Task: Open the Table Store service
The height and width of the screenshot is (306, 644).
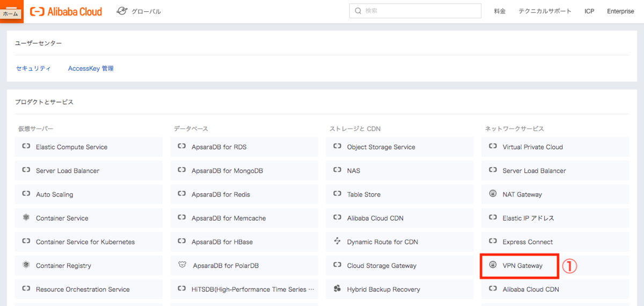Action: click(400, 194)
